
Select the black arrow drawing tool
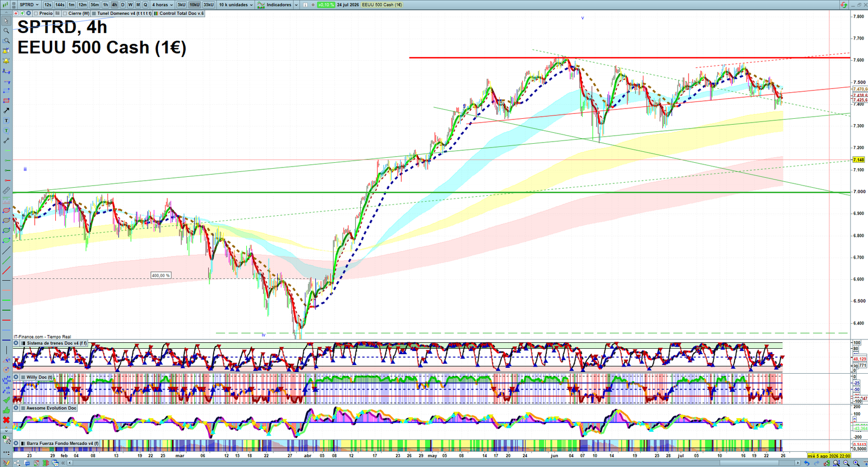(x=6, y=111)
